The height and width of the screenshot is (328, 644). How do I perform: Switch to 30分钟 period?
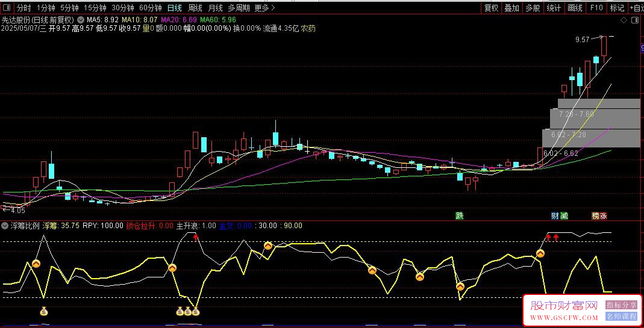[122, 7]
